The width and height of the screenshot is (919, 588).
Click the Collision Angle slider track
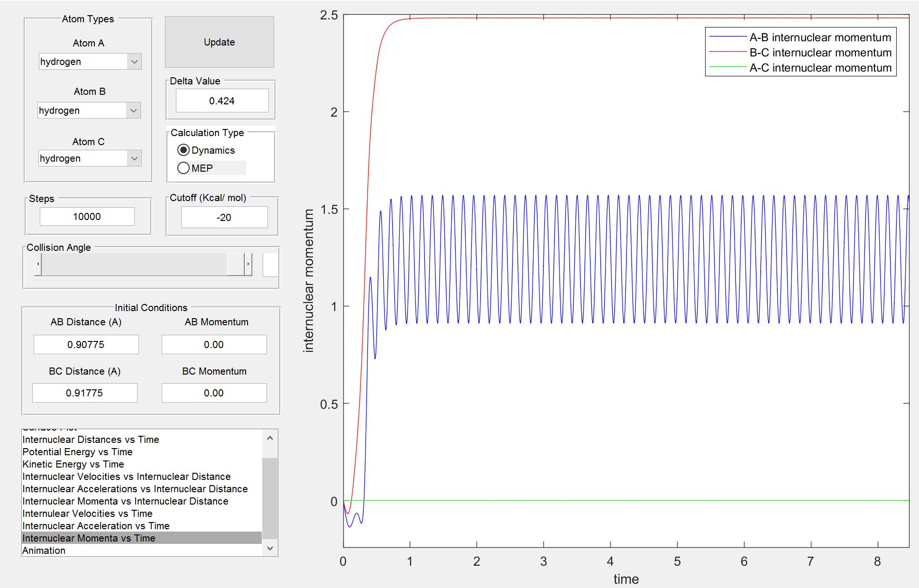tap(133, 264)
